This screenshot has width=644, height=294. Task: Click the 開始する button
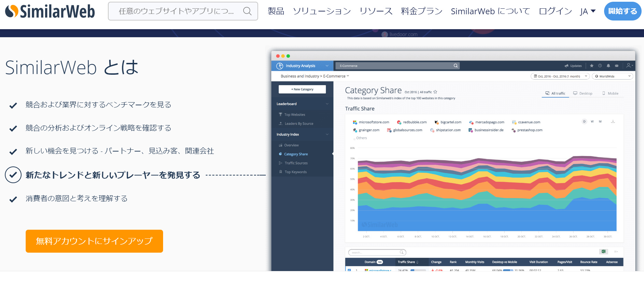pyautogui.click(x=622, y=11)
